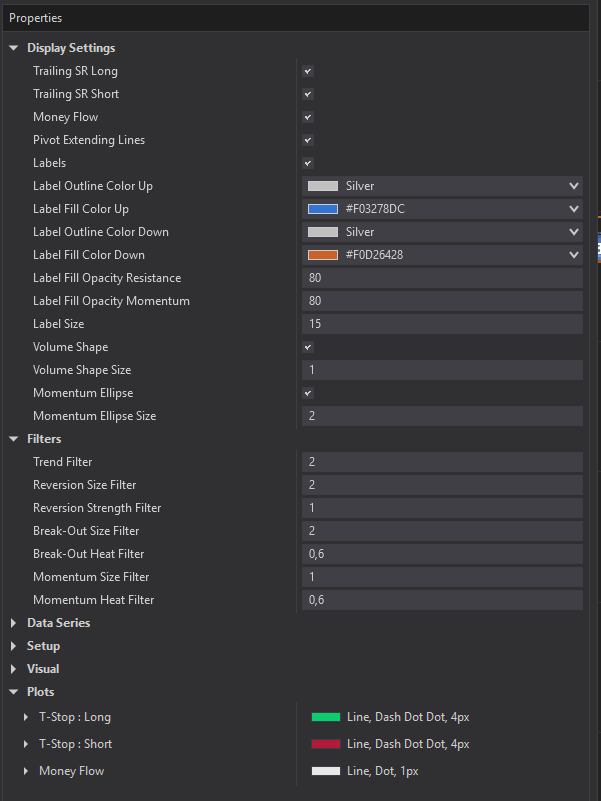This screenshot has width=601, height=801.
Task: Uncheck the Trailing SR Long checkbox
Action: [308, 71]
